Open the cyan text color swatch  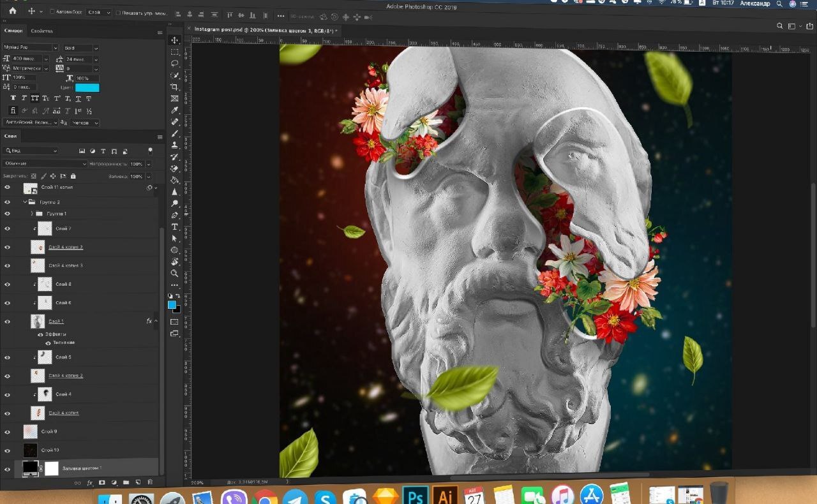click(87, 87)
